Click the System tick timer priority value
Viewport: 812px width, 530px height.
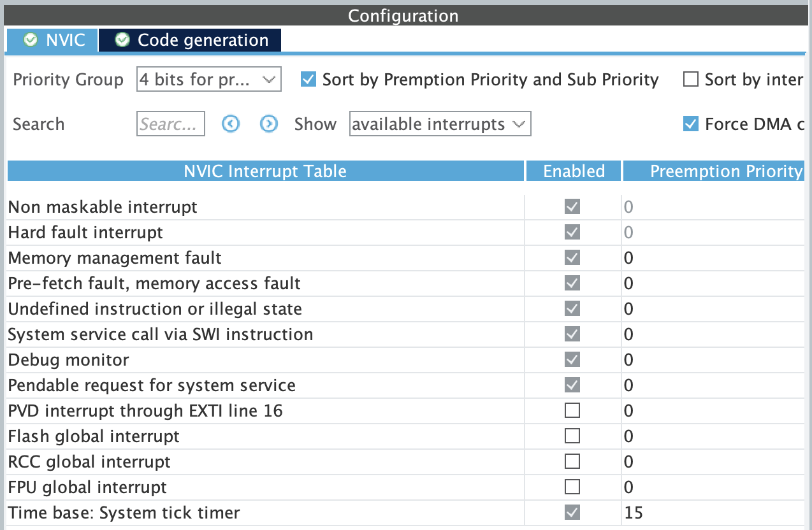click(634, 513)
